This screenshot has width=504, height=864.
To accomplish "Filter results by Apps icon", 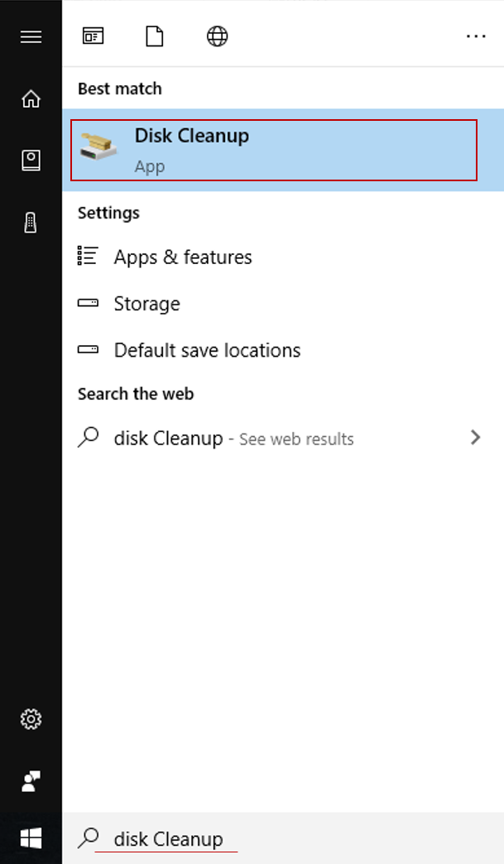I will 93,36.
